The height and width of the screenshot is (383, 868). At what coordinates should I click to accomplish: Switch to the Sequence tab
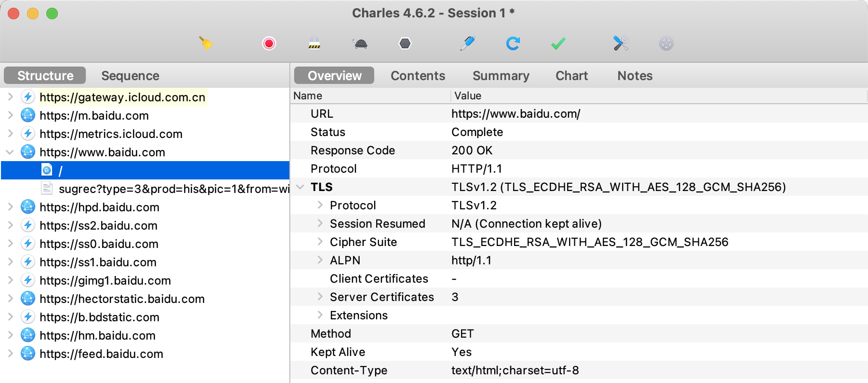tap(130, 76)
